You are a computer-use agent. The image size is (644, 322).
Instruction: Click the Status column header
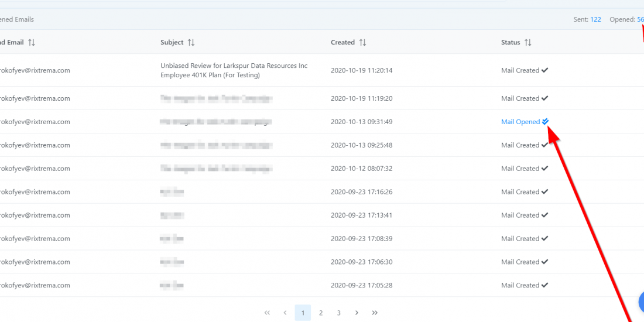coord(511,43)
